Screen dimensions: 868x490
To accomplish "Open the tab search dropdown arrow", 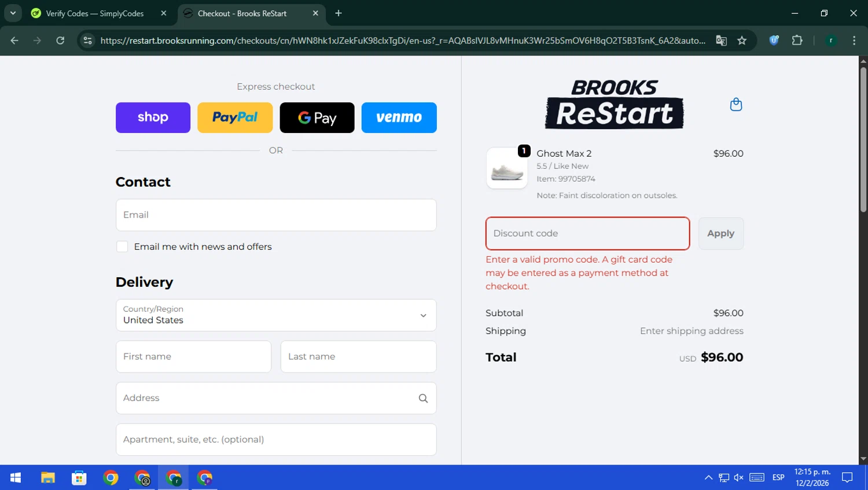I will 13,13.
